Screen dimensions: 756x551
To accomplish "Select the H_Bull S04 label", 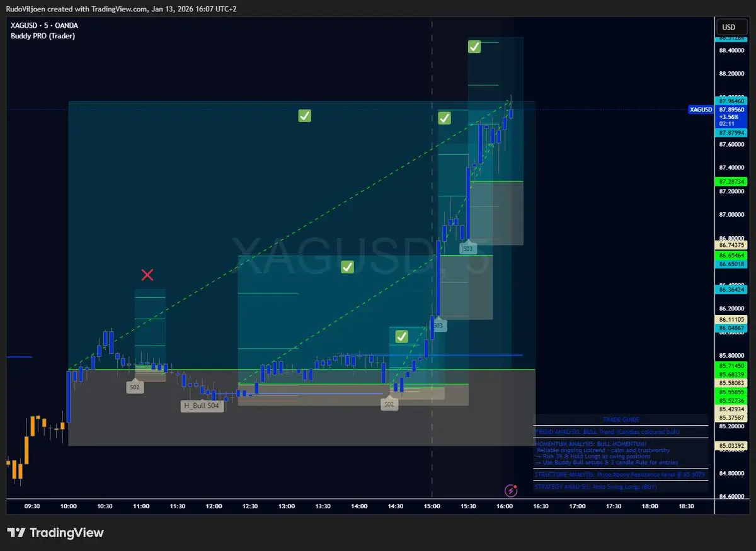I will [x=202, y=406].
